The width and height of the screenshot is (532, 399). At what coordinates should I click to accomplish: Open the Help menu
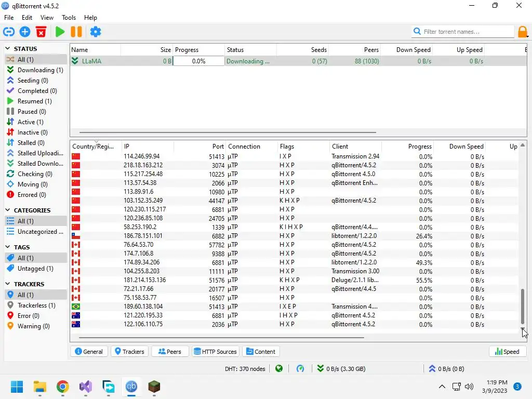pyautogui.click(x=90, y=17)
